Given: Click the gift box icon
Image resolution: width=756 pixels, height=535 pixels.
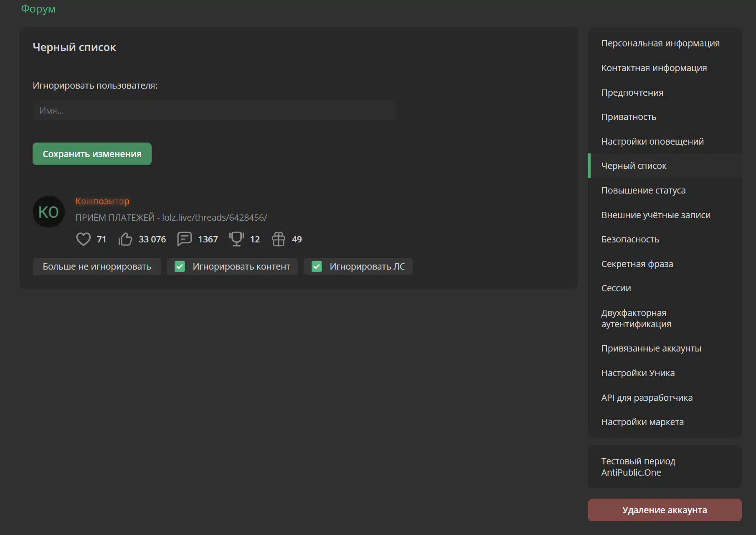Looking at the screenshot, I should [278, 239].
